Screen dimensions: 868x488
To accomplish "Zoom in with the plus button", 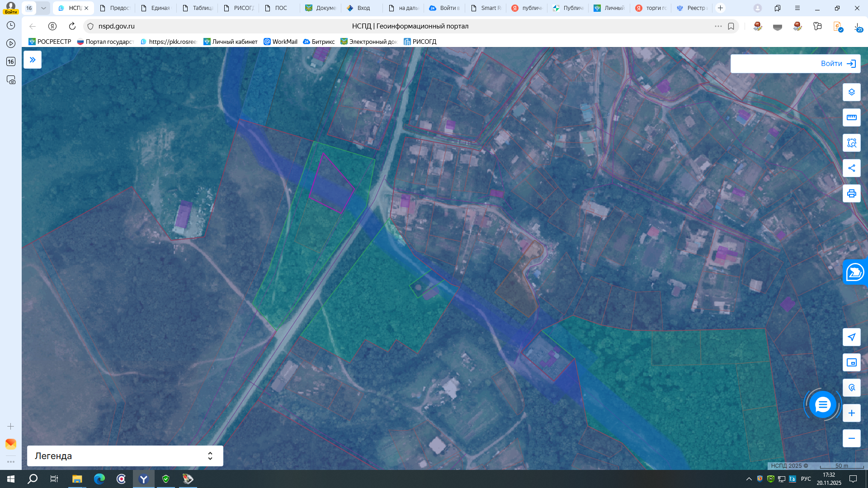I will 851,413.
